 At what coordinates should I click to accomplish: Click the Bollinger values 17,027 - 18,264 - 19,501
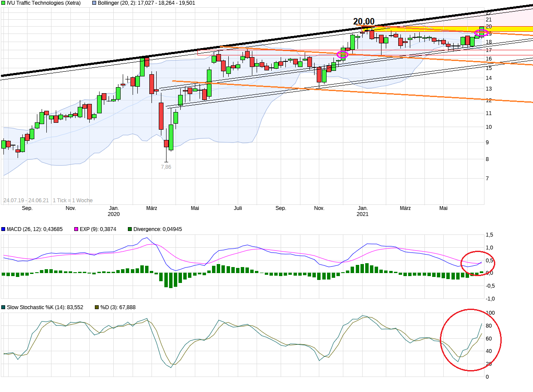pyautogui.click(x=165, y=3)
